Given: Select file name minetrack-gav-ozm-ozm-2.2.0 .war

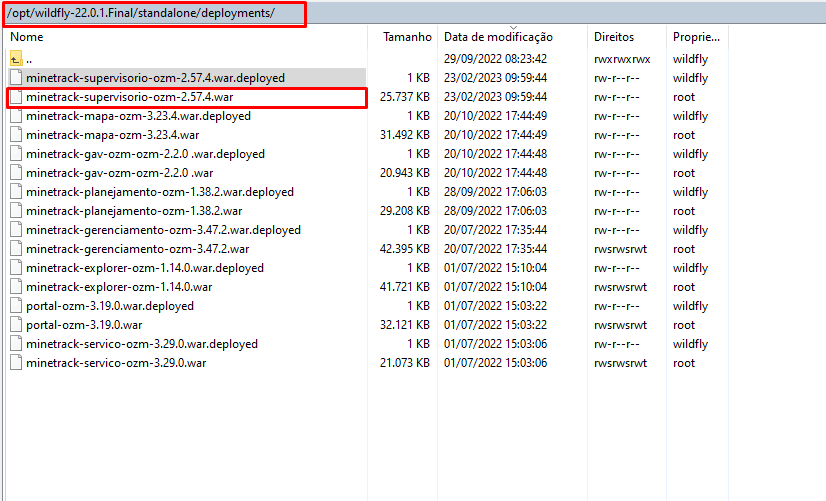Looking at the screenshot, I should pos(120,173).
